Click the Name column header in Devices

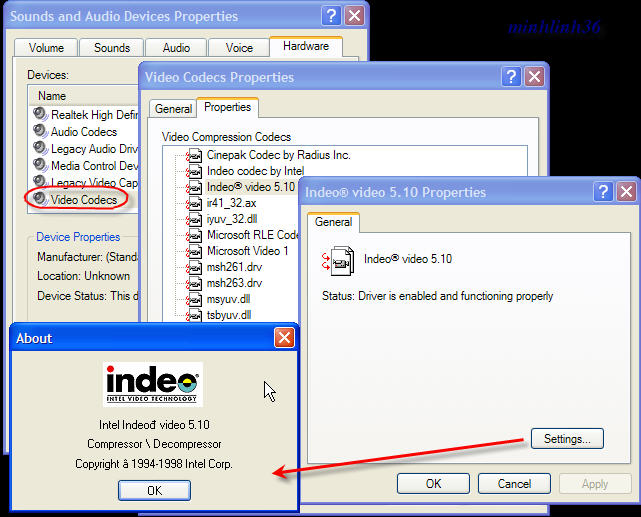(x=84, y=96)
